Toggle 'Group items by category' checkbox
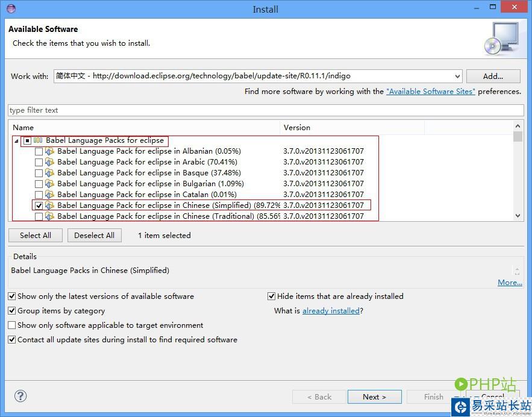Viewport: 532px width, 417px height. 12,311
